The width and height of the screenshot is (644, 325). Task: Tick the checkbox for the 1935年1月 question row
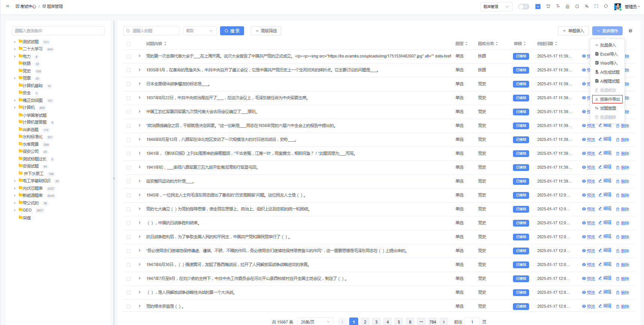click(128, 70)
